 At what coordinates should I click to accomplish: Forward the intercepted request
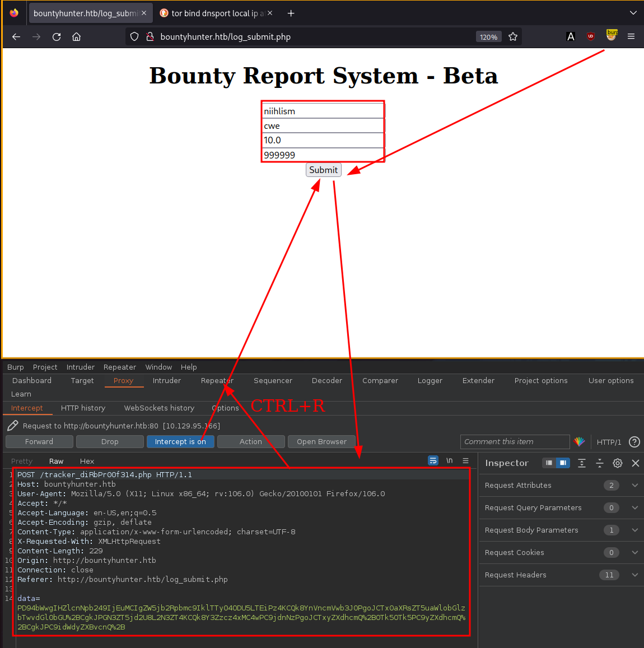39,441
